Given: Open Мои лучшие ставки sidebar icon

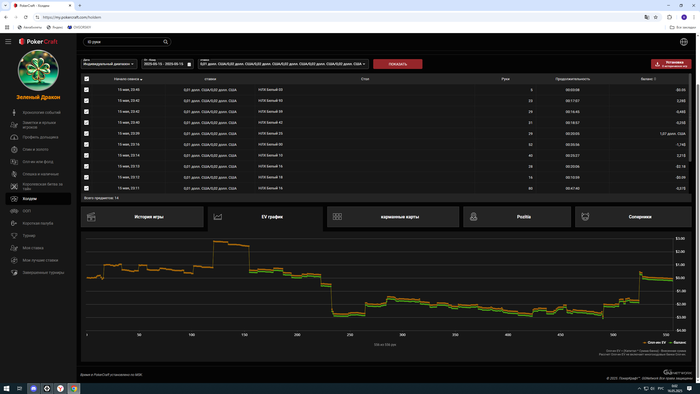Looking at the screenshot, I should click(x=14, y=260).
